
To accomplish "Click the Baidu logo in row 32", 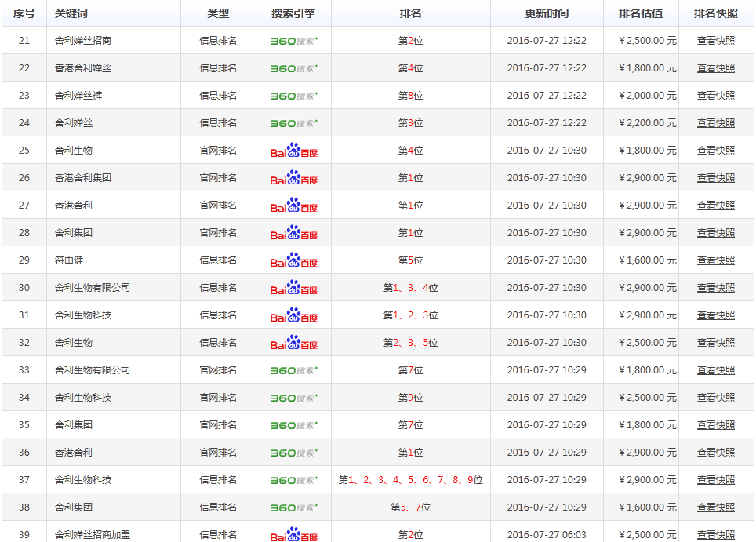I will [x=293, y=343].
